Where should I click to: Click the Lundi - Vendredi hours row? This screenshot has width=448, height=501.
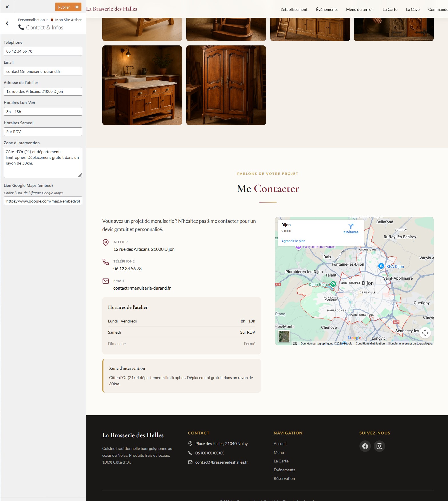(181, 321)
